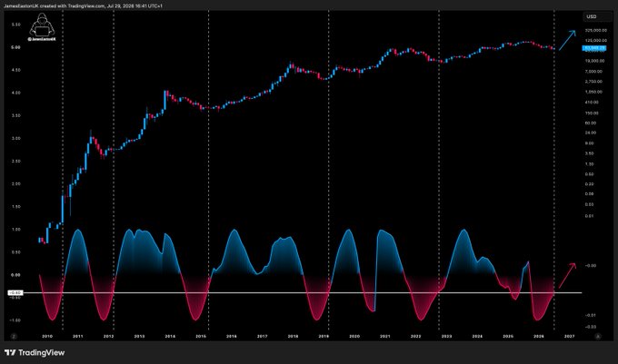Screen dimensions: 618x364
Task: Click the 2023 year label on time axis
Action: [x=446, y=337]
